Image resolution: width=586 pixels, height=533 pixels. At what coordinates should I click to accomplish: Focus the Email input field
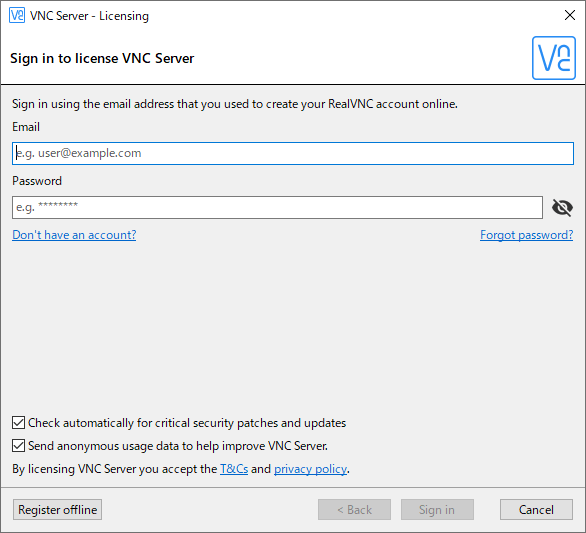point(293,153)
